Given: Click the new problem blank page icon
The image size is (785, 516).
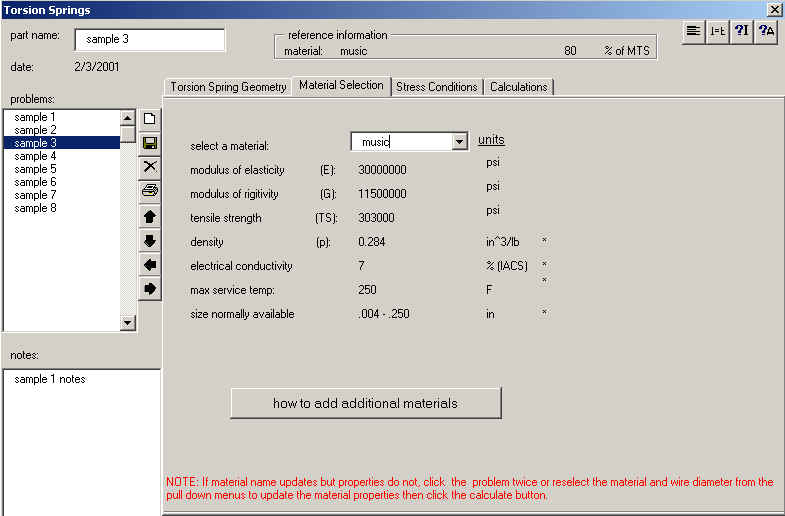Looking at the screenshot, I should (150, 119).
